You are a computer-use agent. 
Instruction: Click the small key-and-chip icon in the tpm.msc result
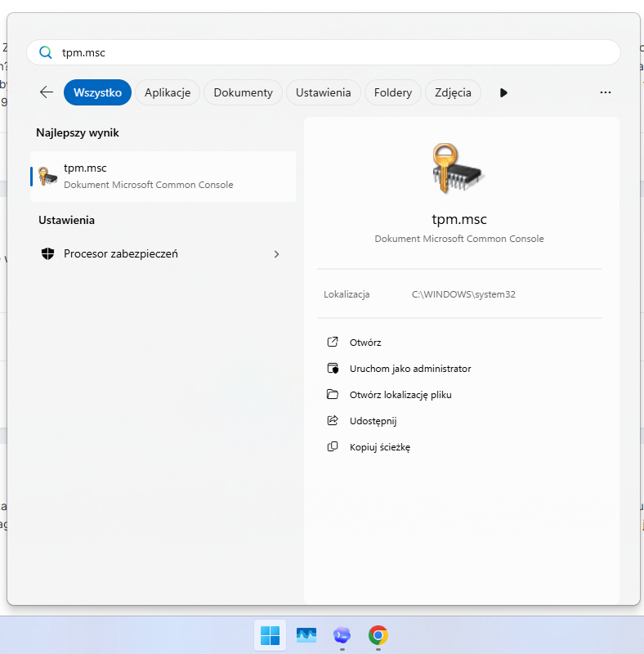pyautogui.click(x=47, y=176)
